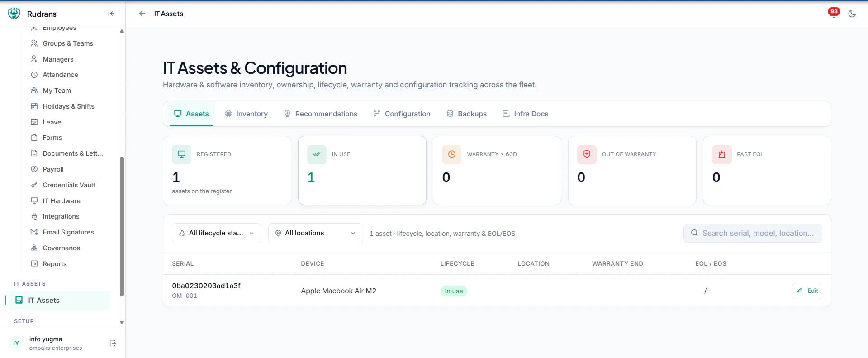Click the Forms clipboard icon

click(34, 138)
